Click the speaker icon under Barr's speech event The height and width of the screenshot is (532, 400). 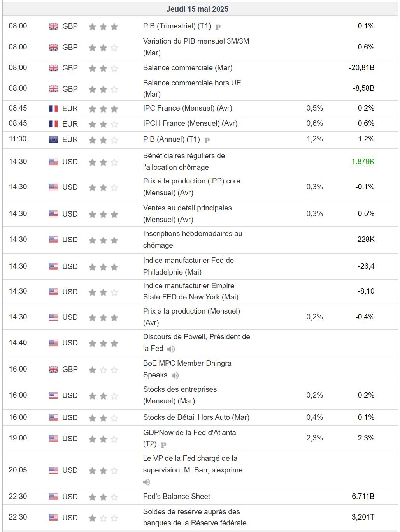147,482
